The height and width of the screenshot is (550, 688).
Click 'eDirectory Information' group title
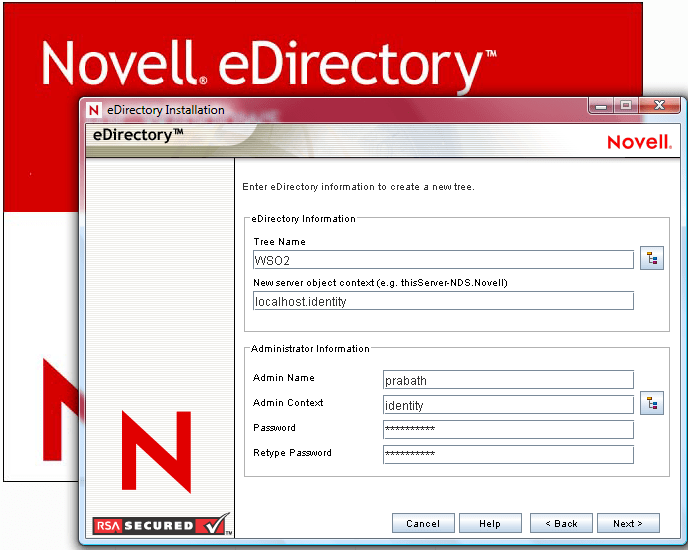coord(303,219)
